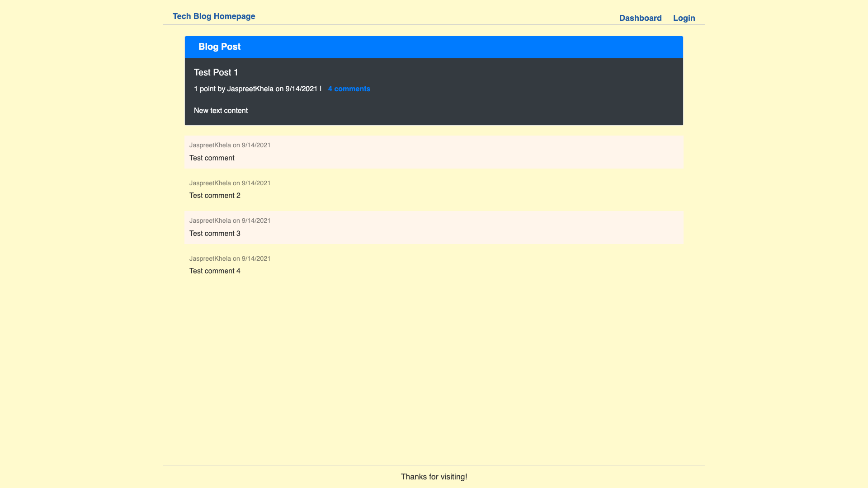Click JaspreetKhela on the fourth comment
The image size is (868, 488).
[x=209, y=258]
